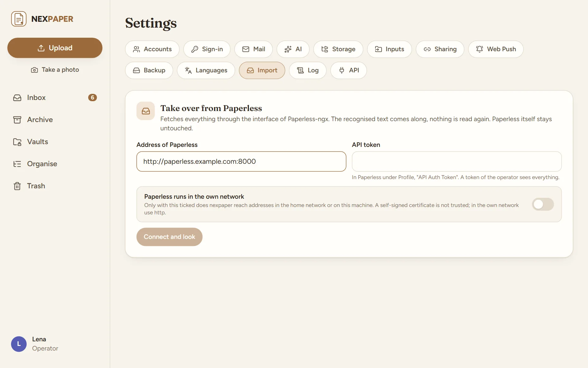Go to Organise in the sidebar
The image size is (588, 368).
(55, 164)
